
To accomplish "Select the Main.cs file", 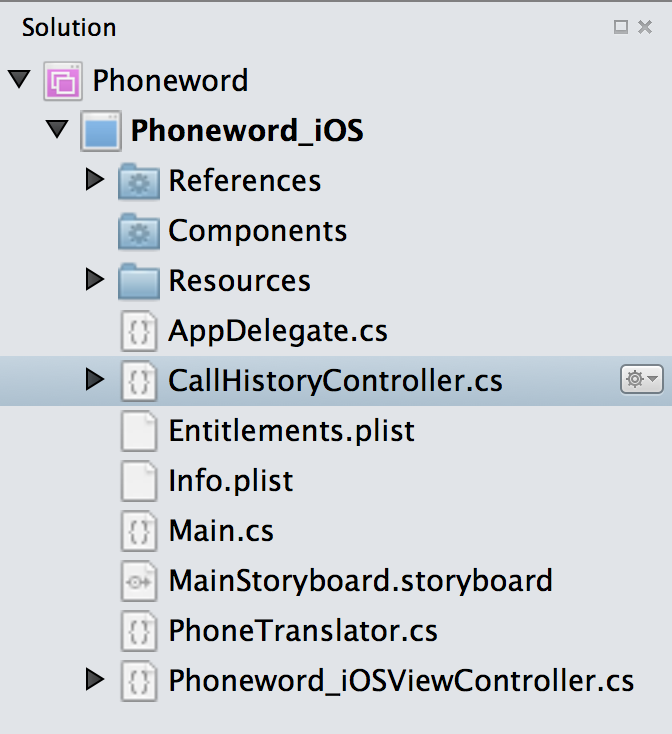I will pyautogui.click(x=221, y=531).
